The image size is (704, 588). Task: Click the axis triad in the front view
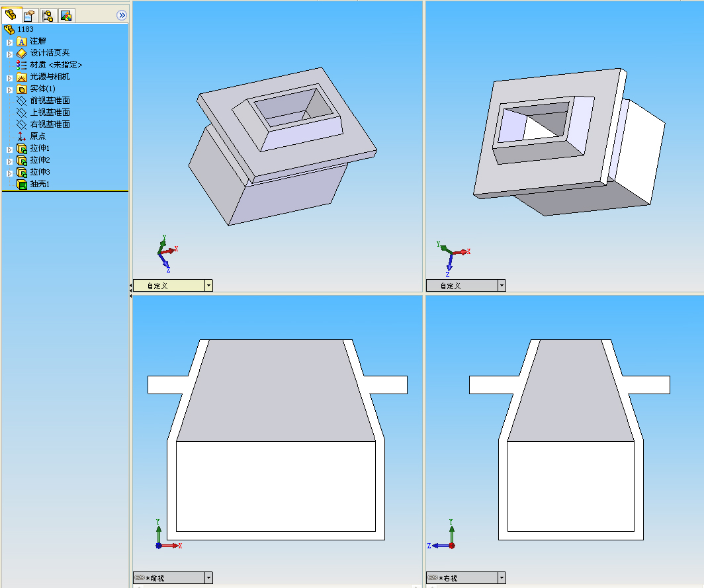point(167,534)
